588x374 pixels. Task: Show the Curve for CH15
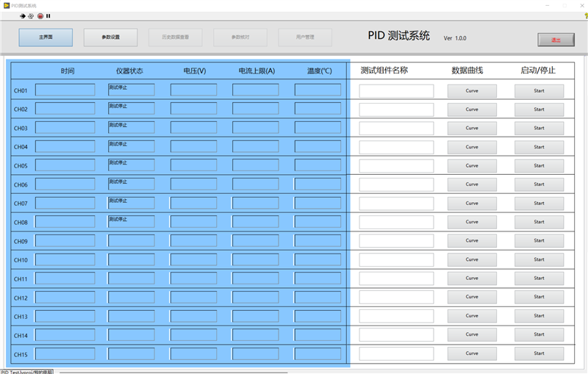[472, 353]
